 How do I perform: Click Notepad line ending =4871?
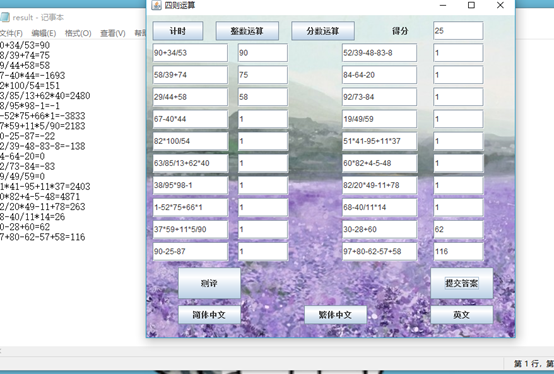click(x=40, y=197)
